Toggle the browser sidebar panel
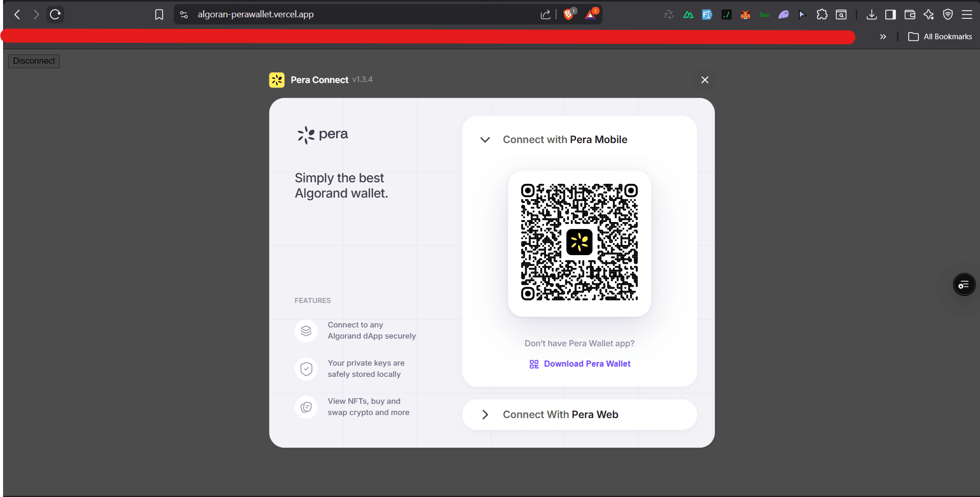Screen dimensions: 980x497 point(890,15)
